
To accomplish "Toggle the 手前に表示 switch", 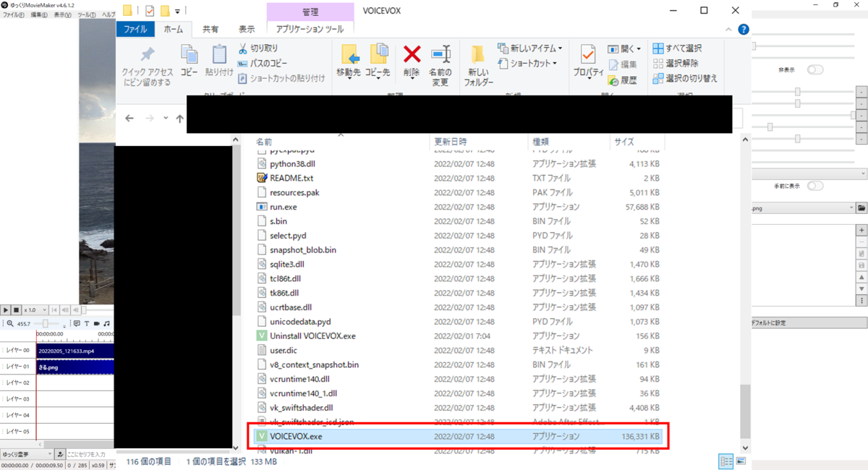I will point(815,186).
